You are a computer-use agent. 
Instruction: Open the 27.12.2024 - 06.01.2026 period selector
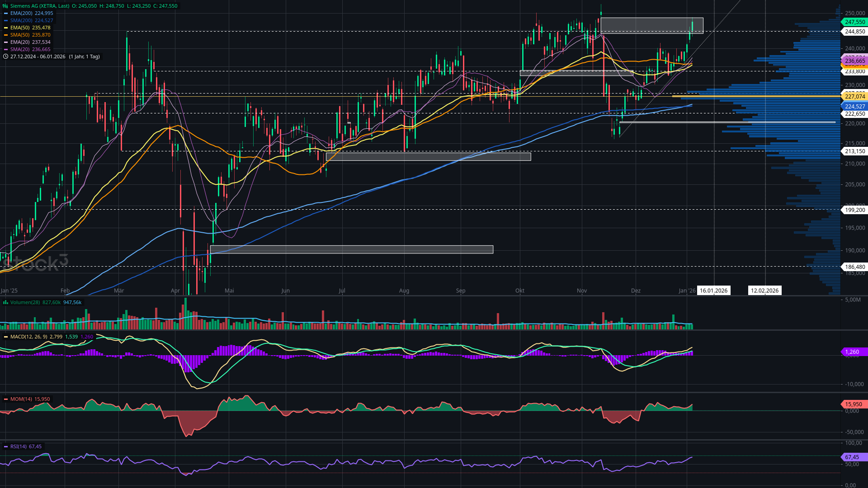[38, 56]
